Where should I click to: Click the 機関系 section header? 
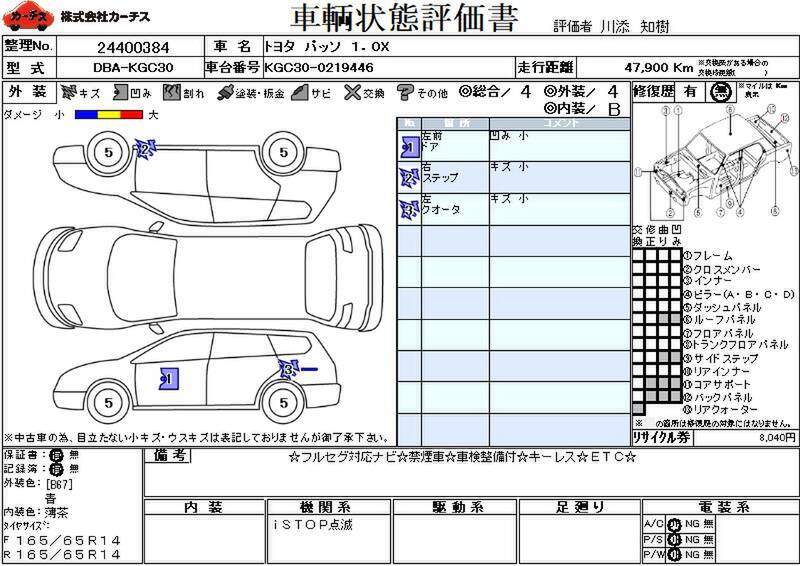click(327, 507)
